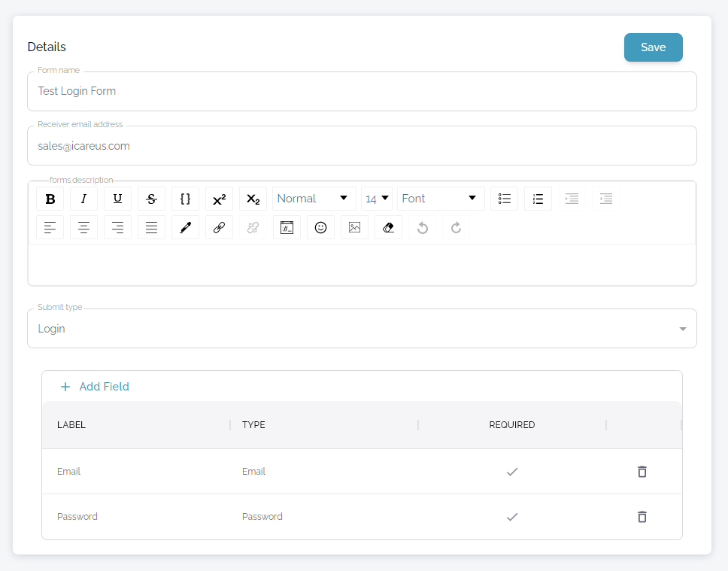Sort by the LABEL column header

tap(71, 425)
